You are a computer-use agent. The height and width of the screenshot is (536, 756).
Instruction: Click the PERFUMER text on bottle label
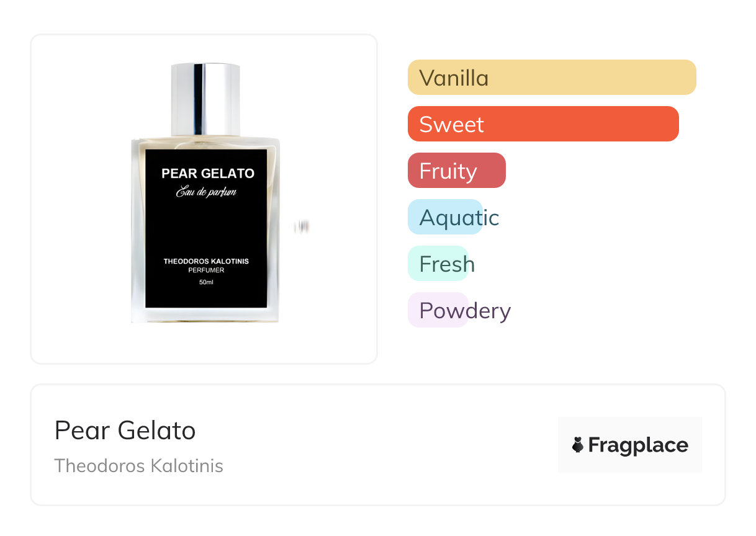[206, 270]
